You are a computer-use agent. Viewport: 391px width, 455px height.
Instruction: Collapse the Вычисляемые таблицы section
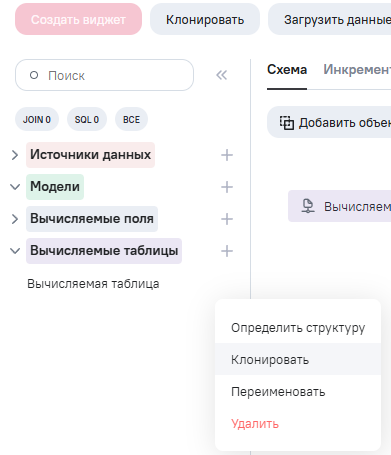click(15, 251)
